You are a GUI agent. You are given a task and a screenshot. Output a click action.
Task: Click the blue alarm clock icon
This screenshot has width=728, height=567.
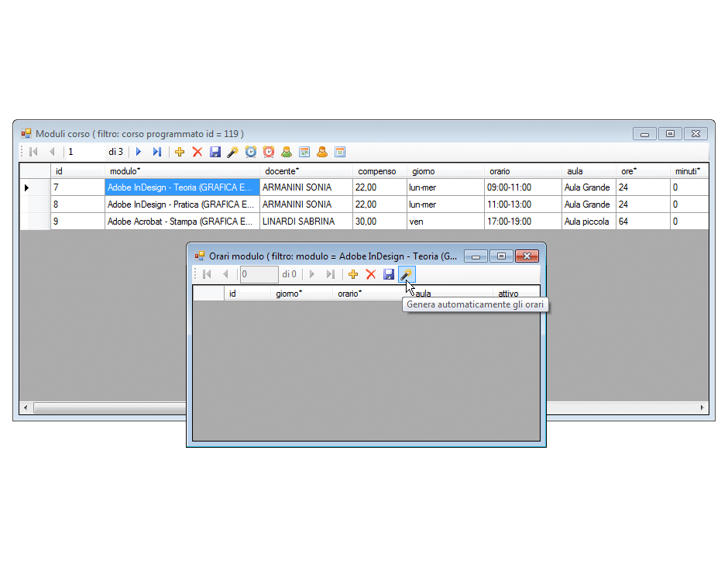point(251,152)
